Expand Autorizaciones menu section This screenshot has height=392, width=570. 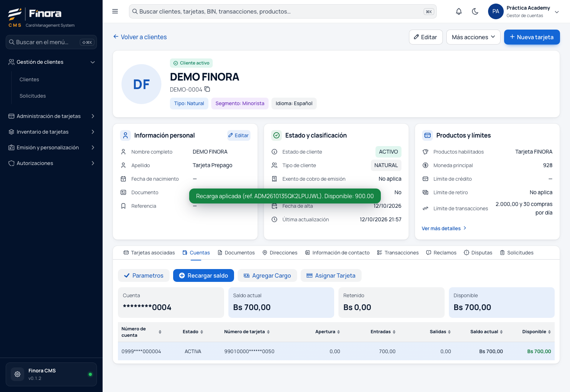click(51, 163)
